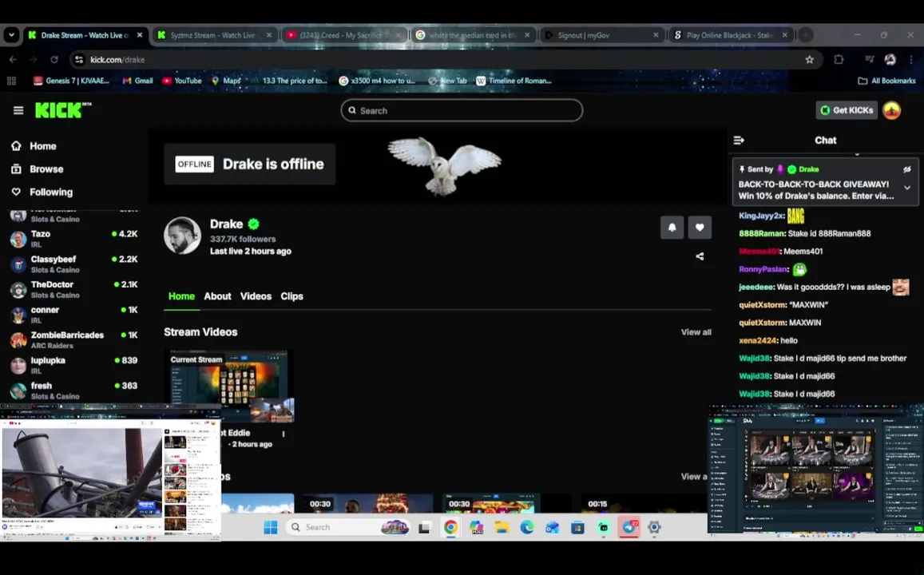This screenshot has height=575, width=924.
Task: Open fresh channel in sidebar
Action: click(x=73, y=390)
